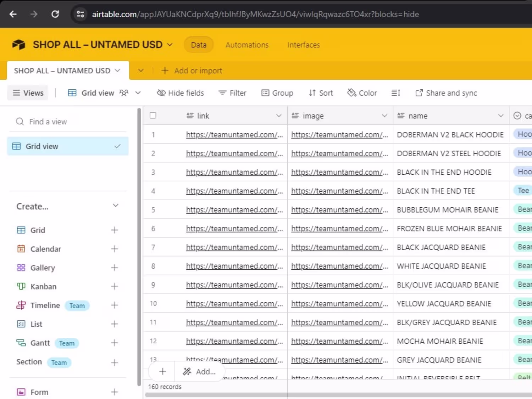532x399 pixels.
Task: Switch to the Automations tab
Action: click(x=247, y=45)
